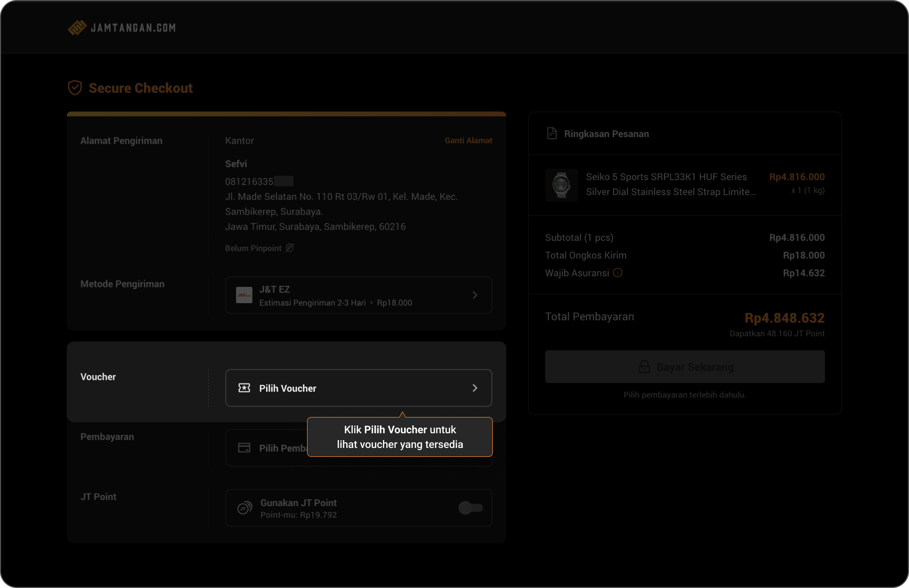
Task: Click the Wajib Asuransi info icon
Action: click(x=618, y=273)
